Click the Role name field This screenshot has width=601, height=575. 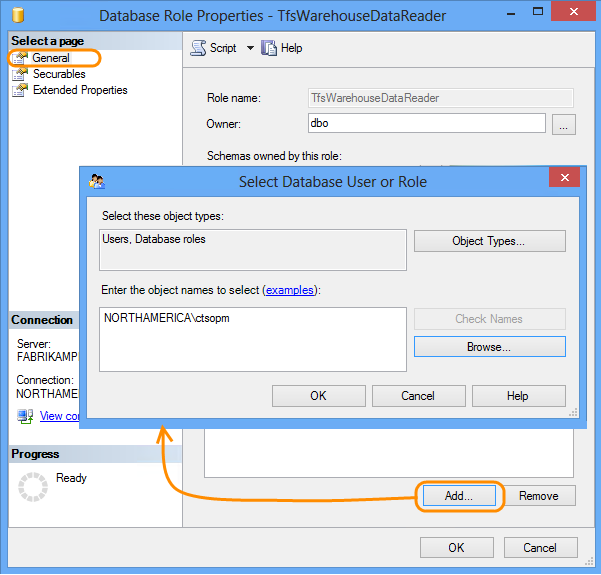point(441,98)
